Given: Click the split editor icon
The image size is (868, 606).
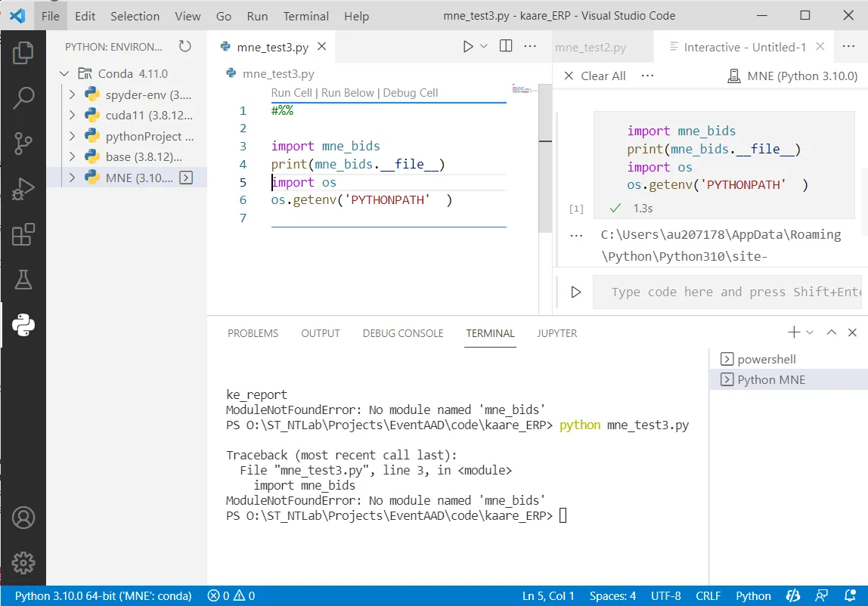Looking at the screenshot, I should point(506,47).
